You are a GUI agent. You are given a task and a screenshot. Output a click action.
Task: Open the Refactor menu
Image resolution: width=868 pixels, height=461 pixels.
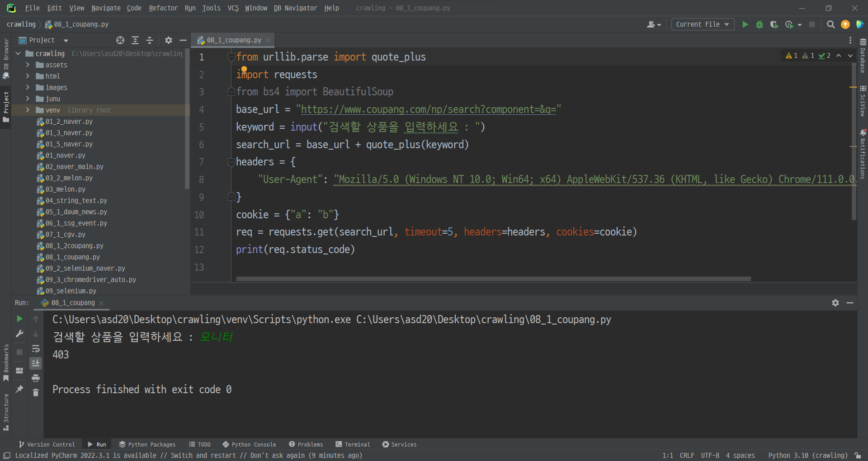click(x=163, y=8)
